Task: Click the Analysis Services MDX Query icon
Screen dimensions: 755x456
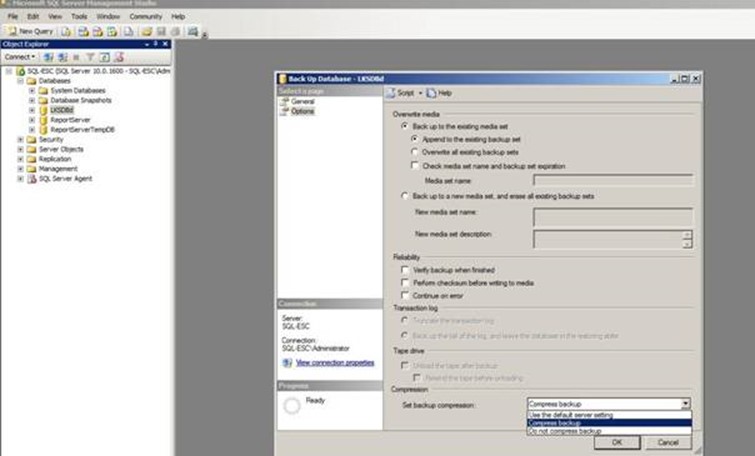Action: point(83,31)
